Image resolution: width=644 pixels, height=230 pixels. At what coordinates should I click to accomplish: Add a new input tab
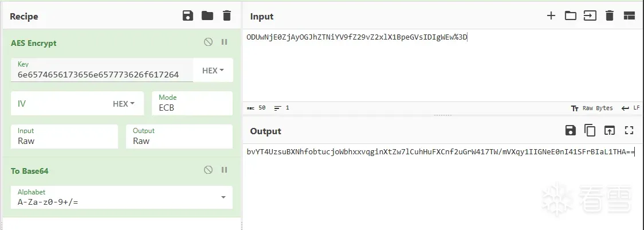[x=551, y=16]
